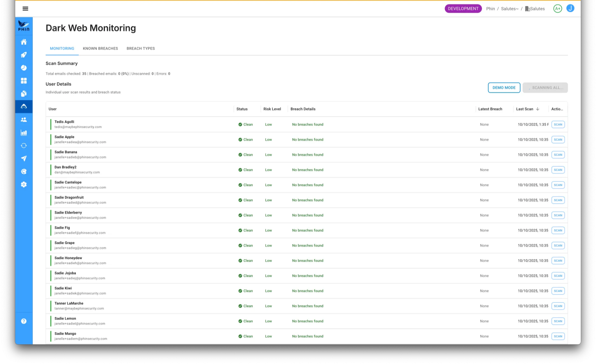Sort by Last Scan column arrow
Image resolution: width=596 pixels, height=364 pixels.
[x=538, y=109]
